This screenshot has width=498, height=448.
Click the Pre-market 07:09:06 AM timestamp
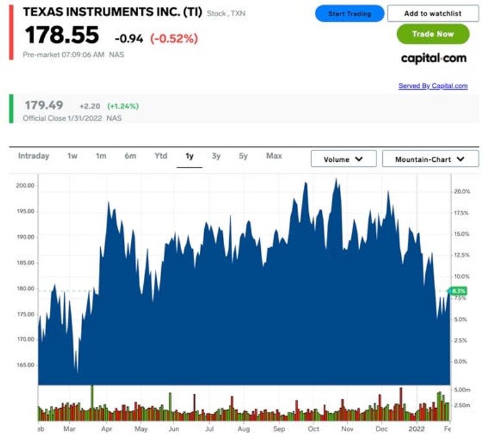click(x=63, y=55)
